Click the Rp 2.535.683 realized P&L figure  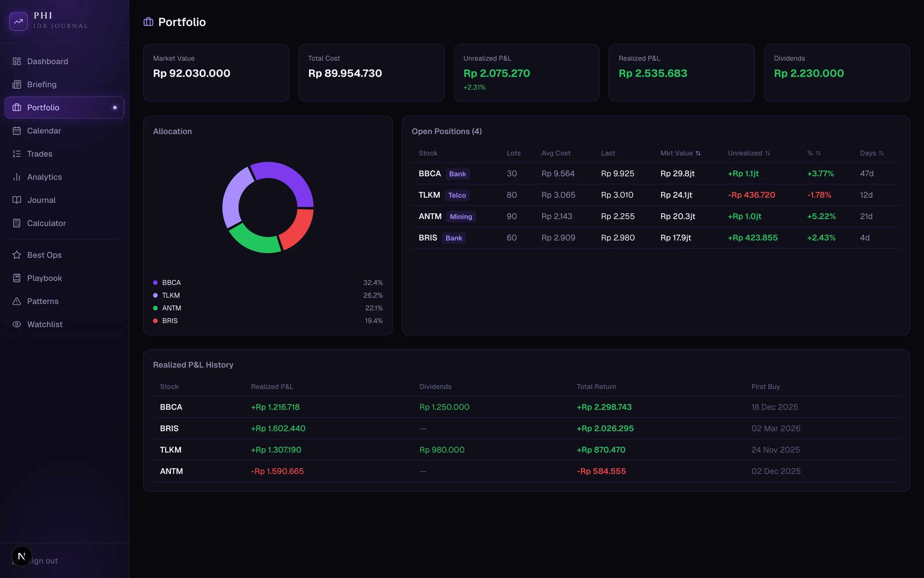653,73
